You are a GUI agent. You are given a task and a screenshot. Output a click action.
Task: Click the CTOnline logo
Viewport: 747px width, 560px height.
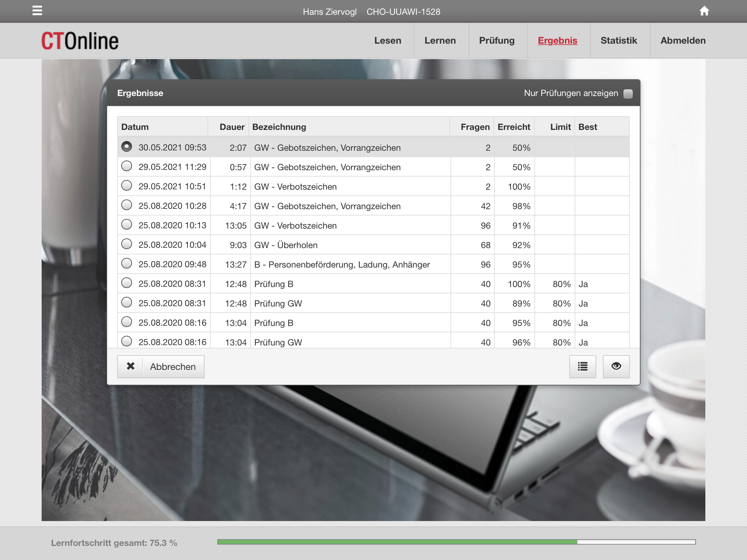80,41
